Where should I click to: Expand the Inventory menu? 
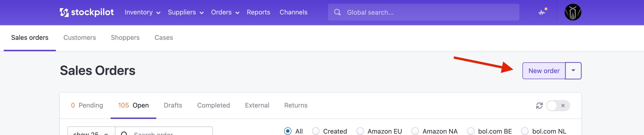point(142,12)
